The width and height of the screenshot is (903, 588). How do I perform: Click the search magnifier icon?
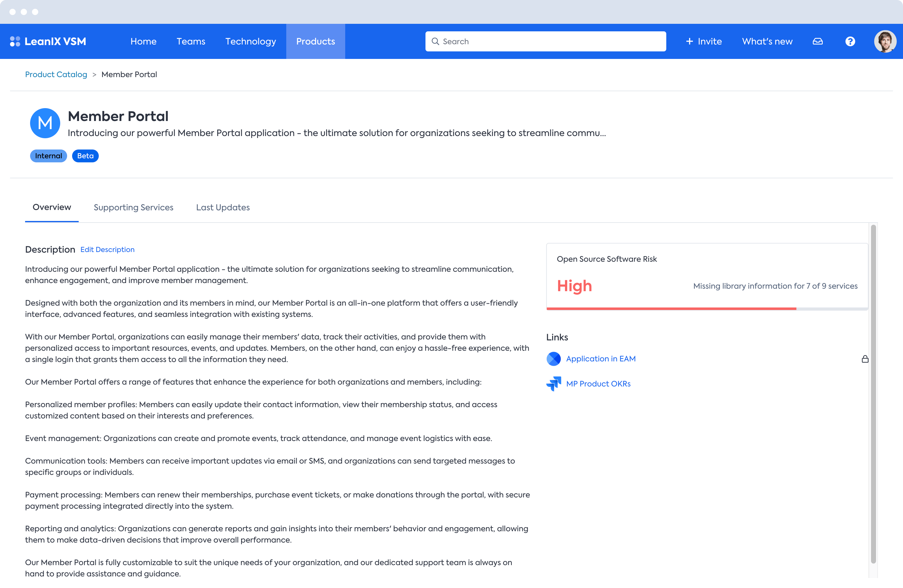[x=436, y=41]
